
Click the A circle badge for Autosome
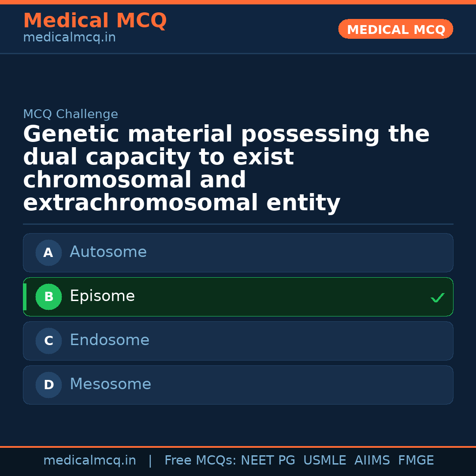coord(48,253)
